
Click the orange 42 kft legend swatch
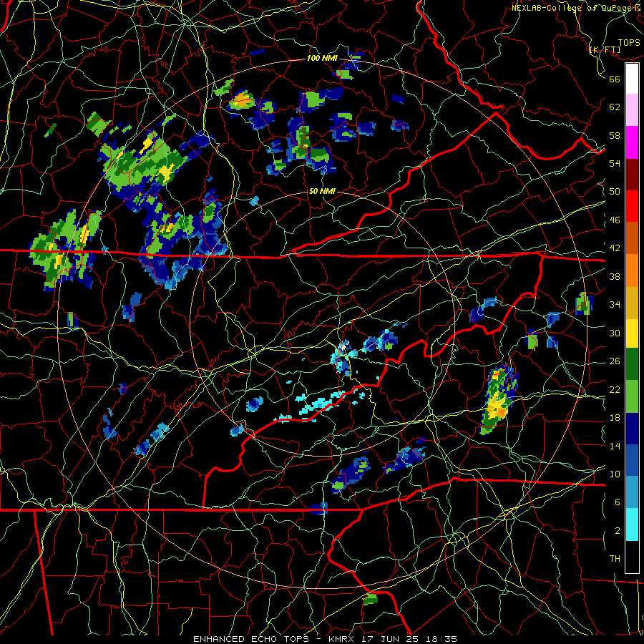pos(632,270)
